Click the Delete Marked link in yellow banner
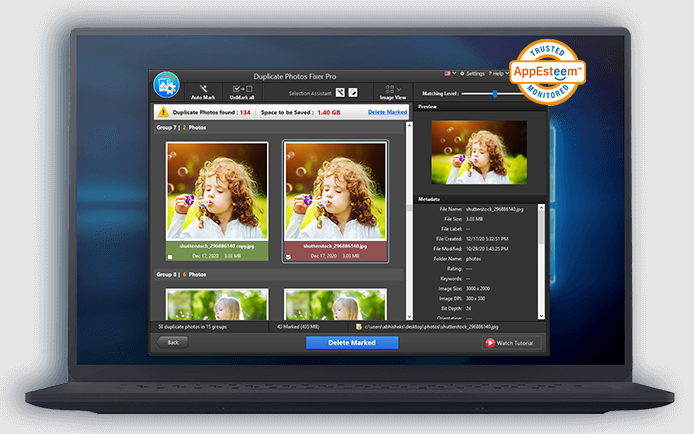This screenshot has width=694, height=434. (387, 112)
